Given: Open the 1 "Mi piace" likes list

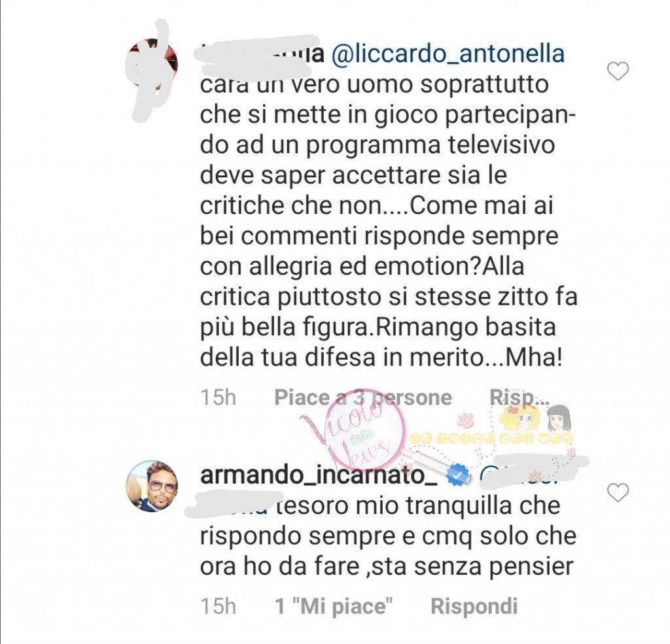Looking at the screenshot, I should pos(334,606).
